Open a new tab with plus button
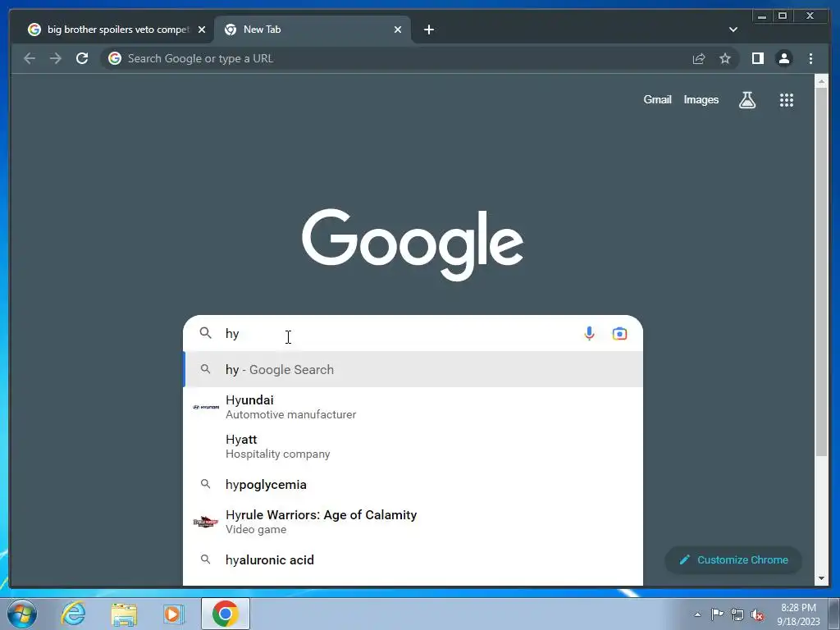Image resolution: width=840 pixels, height=630 pixels. pos(428,30)
